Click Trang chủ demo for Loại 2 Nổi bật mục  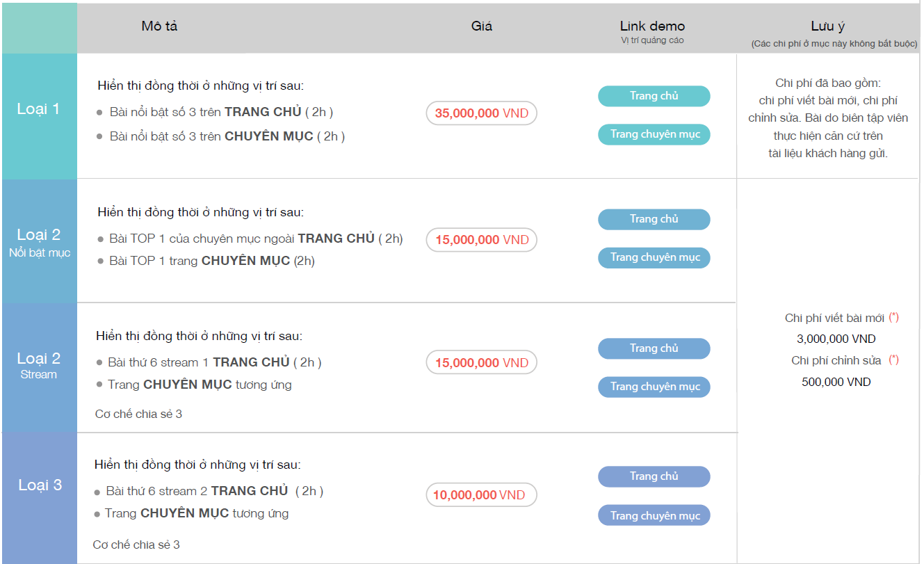[654, 219]
